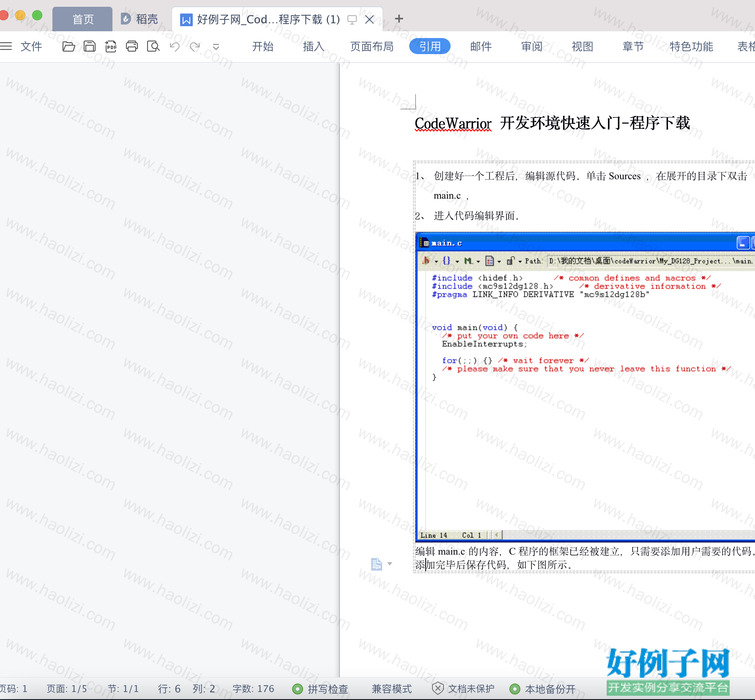755x700 pixels.
Task: Click the 文档未保护 shield status
Action: pos(463,689)
